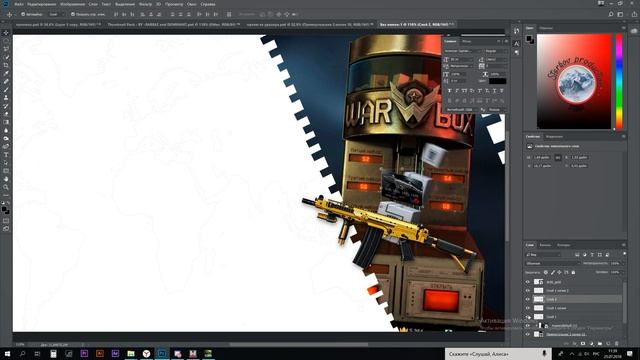
Task: Select the Hand tool
Action: point(6,179)
